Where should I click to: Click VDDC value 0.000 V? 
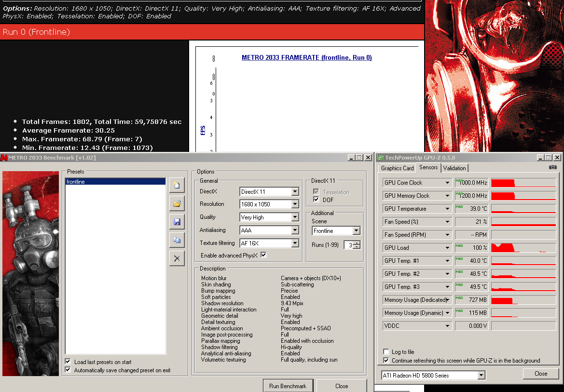pos(471,326)
